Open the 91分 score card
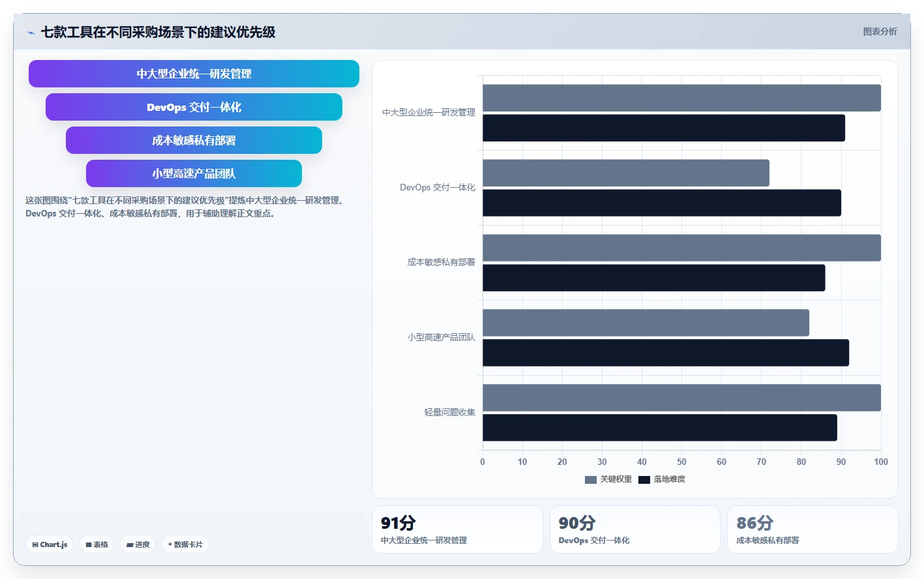This screenshot has height=579, width=924. tap(457, 529)
